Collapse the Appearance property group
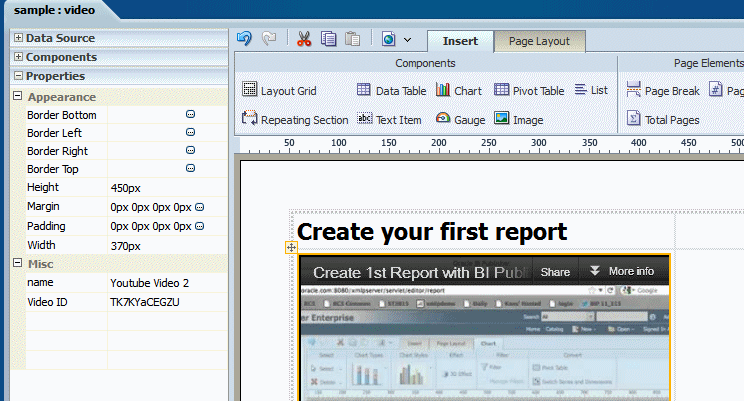The width and height of the screenshot is (744, 401). coord(18,96)
